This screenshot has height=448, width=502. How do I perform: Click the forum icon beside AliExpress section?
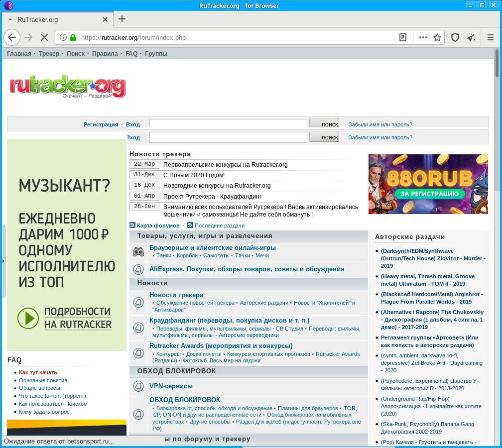(x=138, y=269)
